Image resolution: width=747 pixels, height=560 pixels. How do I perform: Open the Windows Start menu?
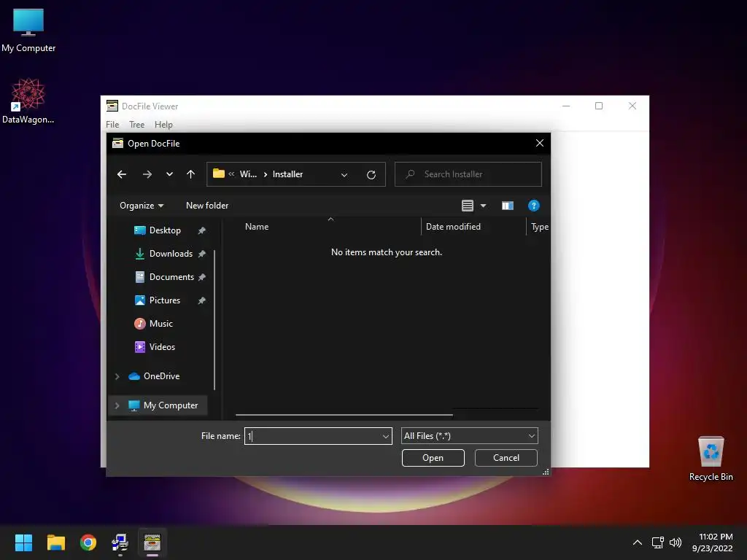click(x=23, y=542)
